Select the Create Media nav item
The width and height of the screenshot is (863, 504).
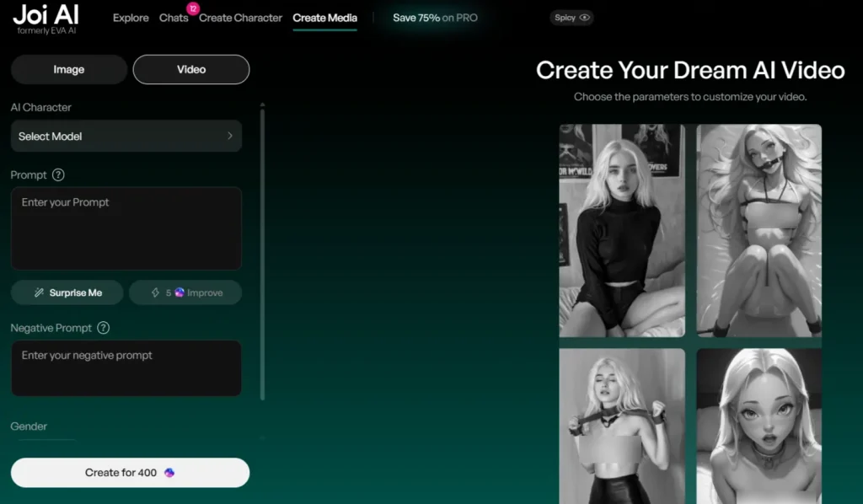coord(324,18)
